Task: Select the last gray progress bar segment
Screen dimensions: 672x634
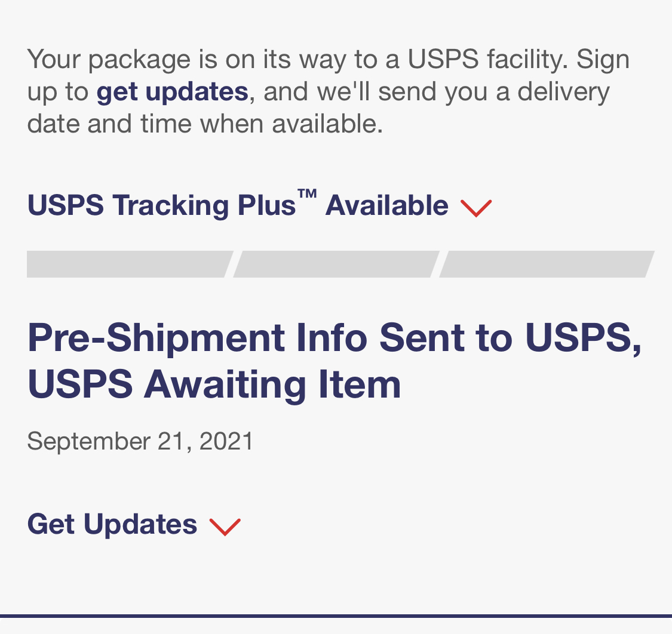Action: pyautogui.click(x=546, y=264)
